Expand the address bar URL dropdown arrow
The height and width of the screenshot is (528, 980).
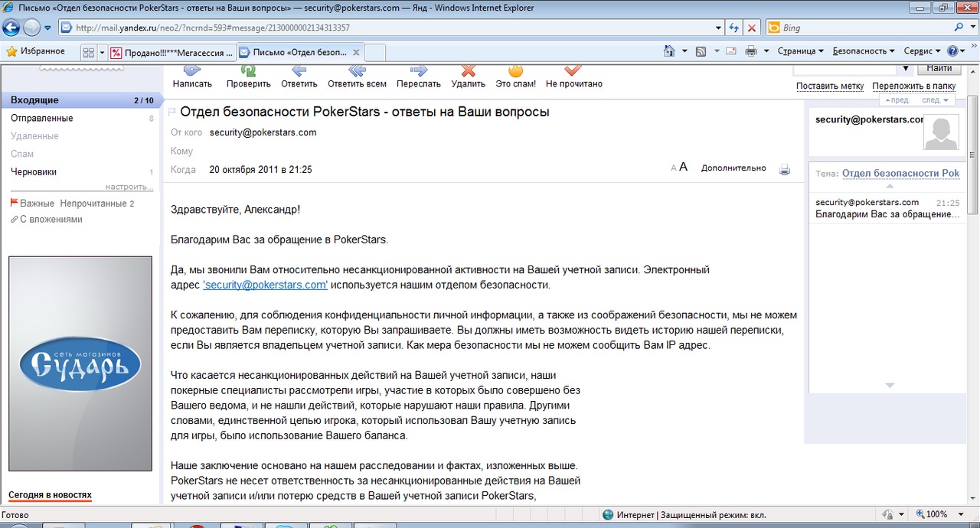tap(719, 28)
